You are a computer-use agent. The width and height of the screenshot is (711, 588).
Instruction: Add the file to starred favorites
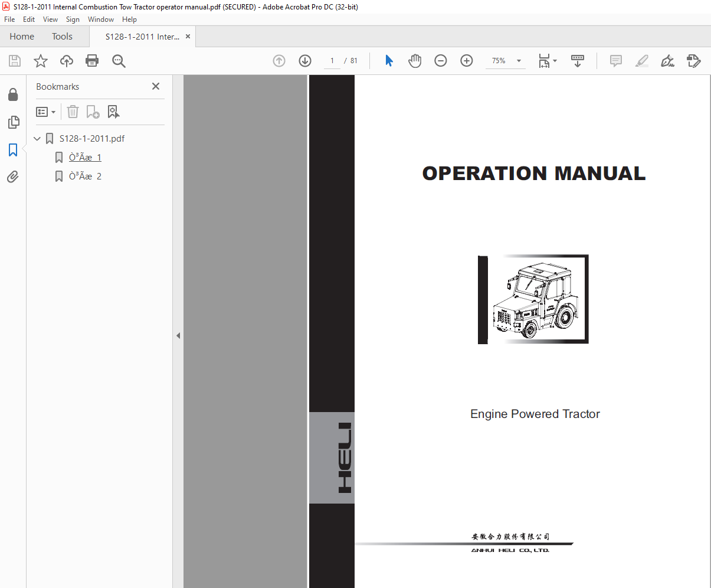(x=41, y=61)
